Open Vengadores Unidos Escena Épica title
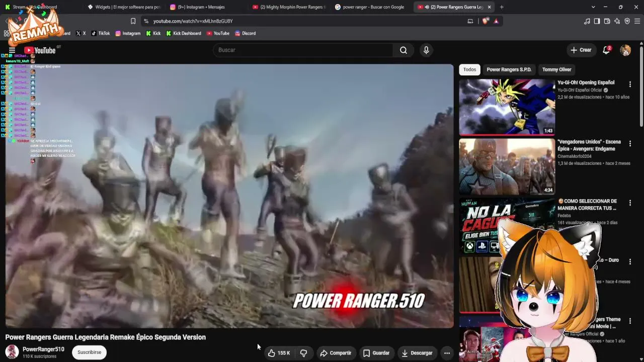Viewport: 644px width, 362px height. (589, 145)
